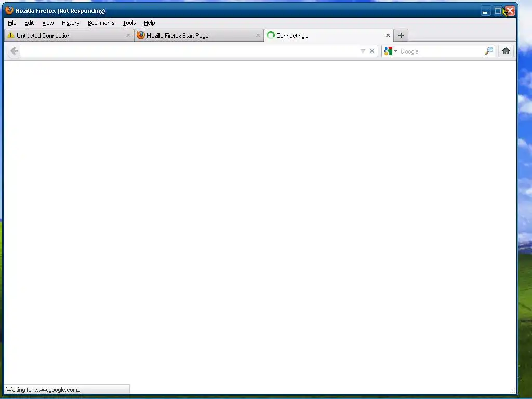Select the Connecting tab
The width and height of the screenshot is (532, 399).
tap(329, 35)
